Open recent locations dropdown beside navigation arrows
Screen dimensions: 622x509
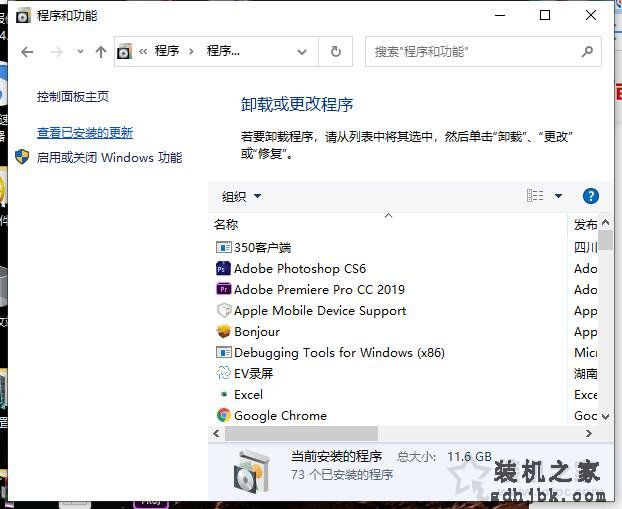(x=81, y=52)
